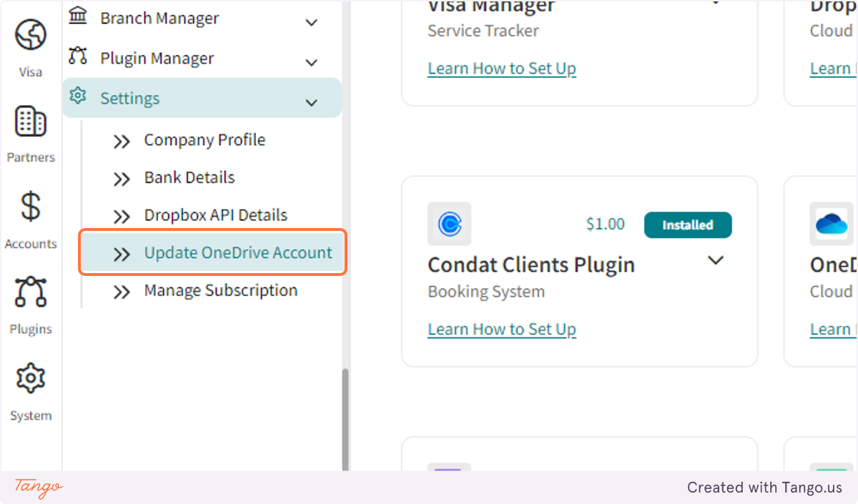Screen dimensions: 858x504
Task: Click double-arrow icon beside Dropbox API Details
Action: pos(122,217)
